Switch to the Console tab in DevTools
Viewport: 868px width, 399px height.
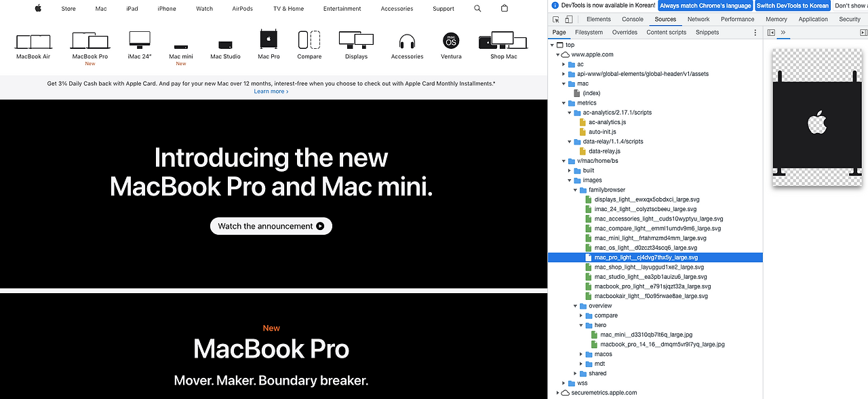pos(633,19)
